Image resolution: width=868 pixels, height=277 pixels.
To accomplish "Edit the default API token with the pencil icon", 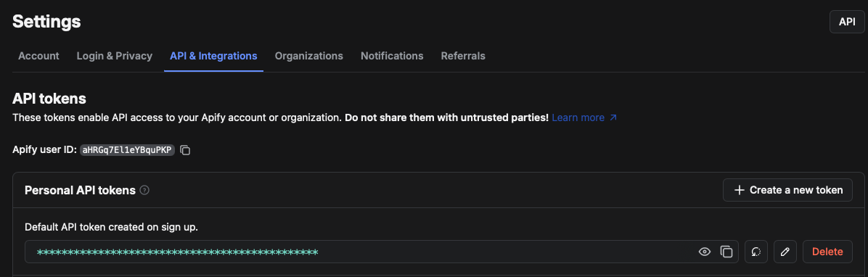I will pyautogui.click(x=785, y=252).
